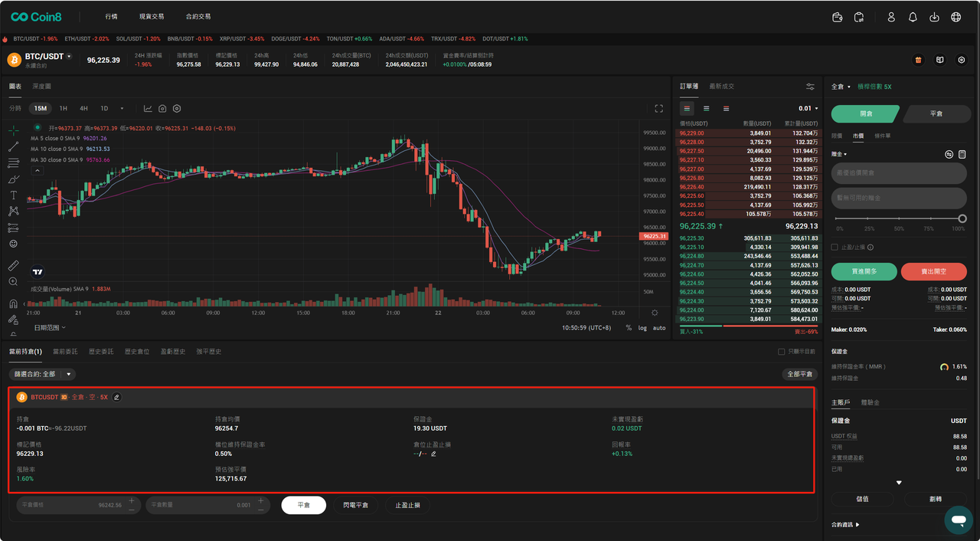This screenshot has height=541, width=980.
Task: Open the order calculator icon
Action: pyautogui.click(x=962, y=154)
